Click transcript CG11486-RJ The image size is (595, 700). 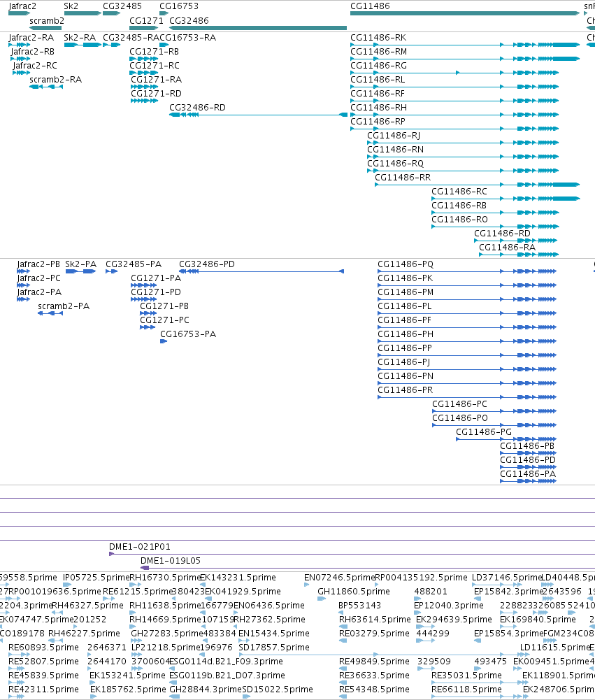point(394,136)
